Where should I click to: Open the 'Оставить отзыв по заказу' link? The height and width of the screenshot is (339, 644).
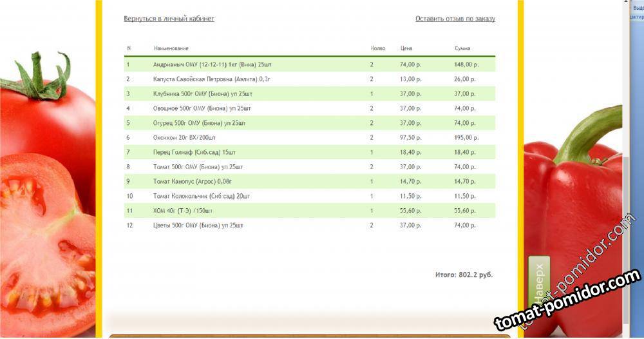pos(455,19)
